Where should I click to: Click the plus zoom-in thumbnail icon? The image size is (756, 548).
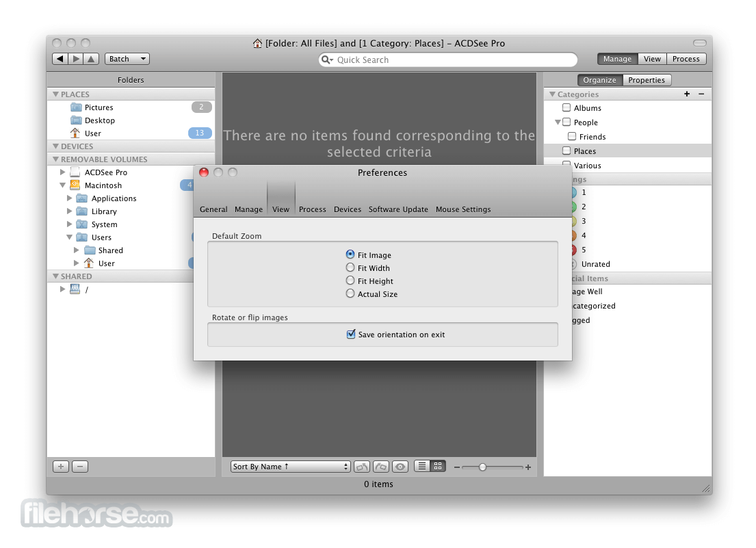click(528, 467)
